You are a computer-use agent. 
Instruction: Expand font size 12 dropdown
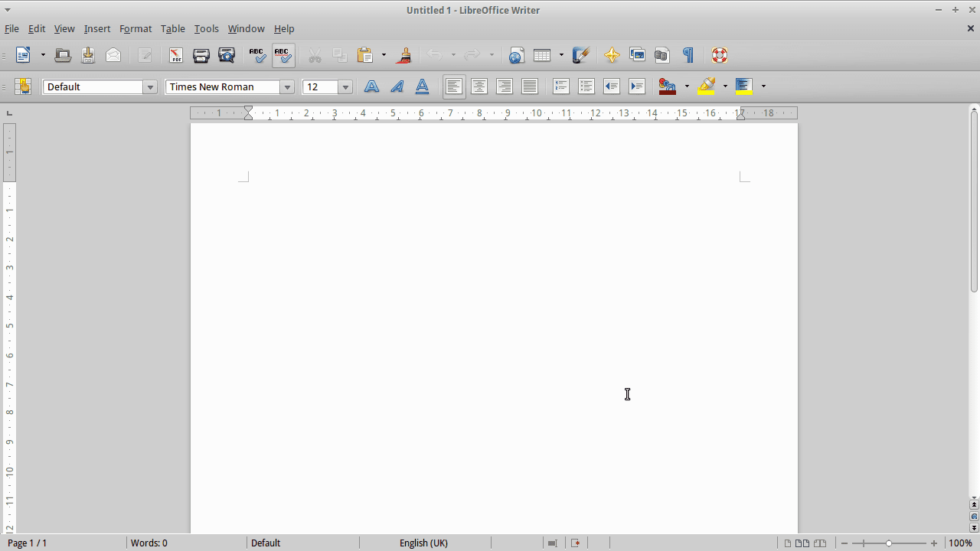345,87
